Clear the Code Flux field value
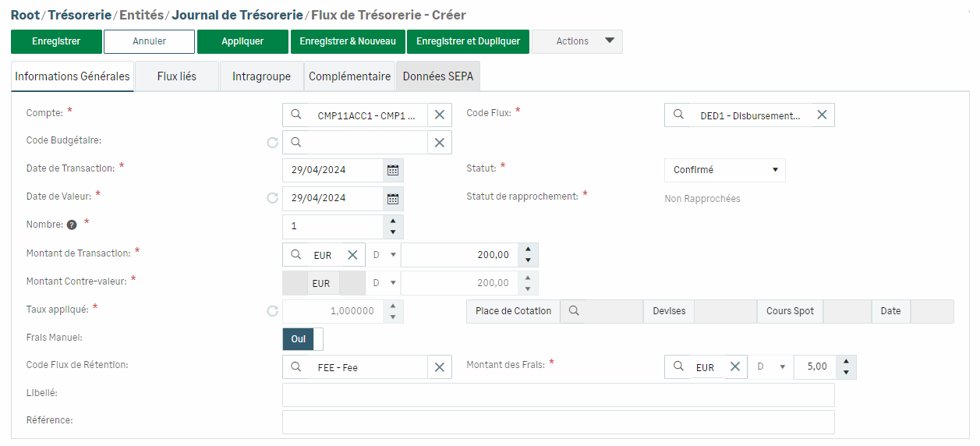This screenshot has height=446, width=980. point(822,115)
